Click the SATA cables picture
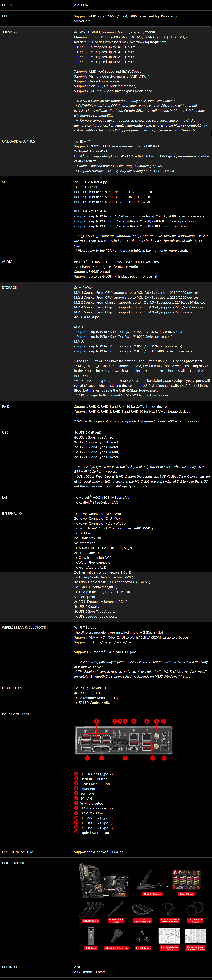The width and height of the screenshot is (212, 980). [x=91, y=908]
